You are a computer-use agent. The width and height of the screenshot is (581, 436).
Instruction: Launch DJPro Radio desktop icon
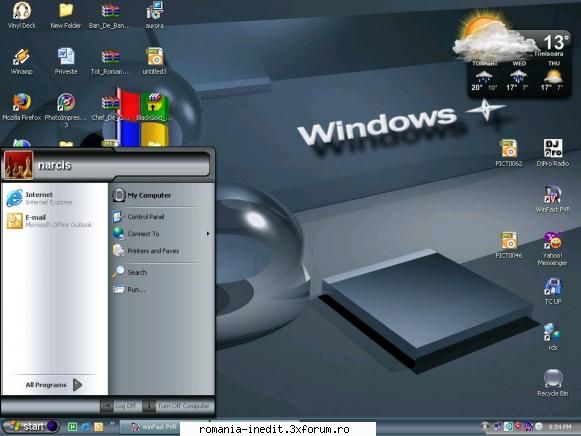tap(552, 152)
